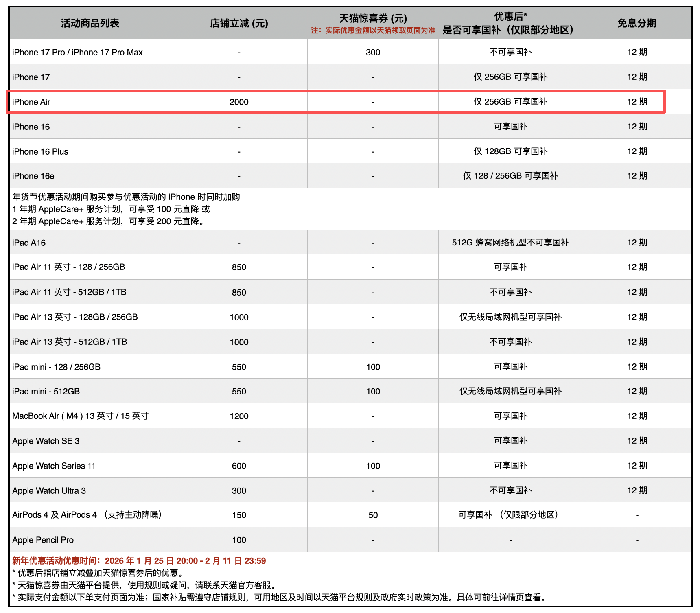Select 'iPad Air 11 英寸 - 128 / 256GB' product name

(x=68, y=267)
